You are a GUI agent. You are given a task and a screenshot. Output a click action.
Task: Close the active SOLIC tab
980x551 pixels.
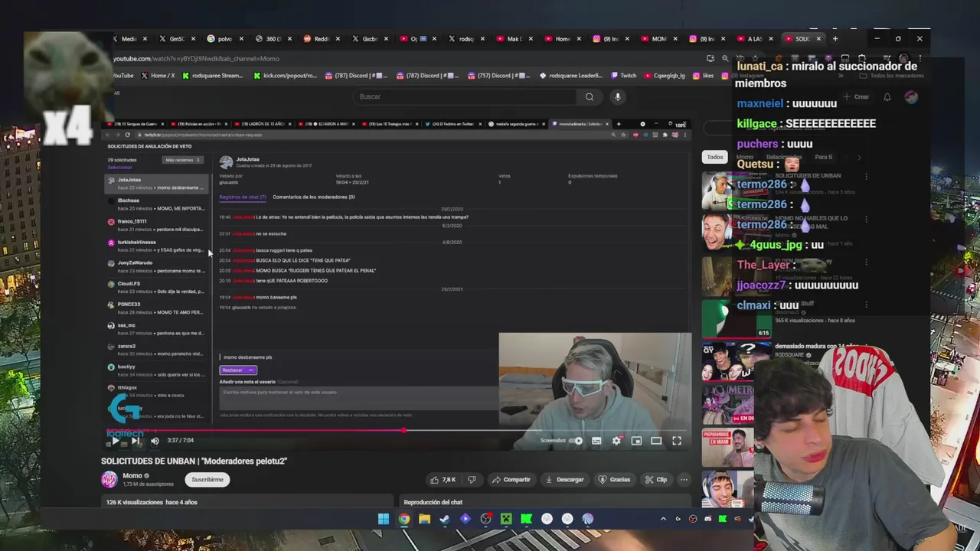(818, 39)
